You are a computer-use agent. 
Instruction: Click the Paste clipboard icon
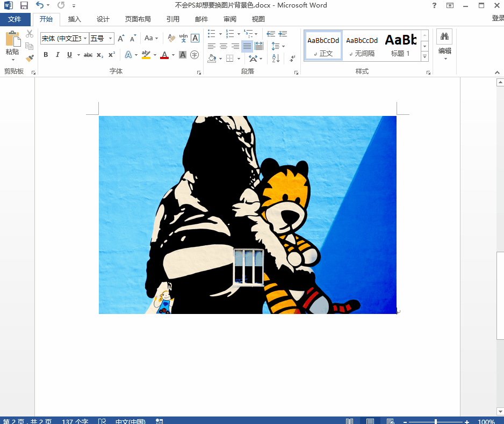pos(13,39)
